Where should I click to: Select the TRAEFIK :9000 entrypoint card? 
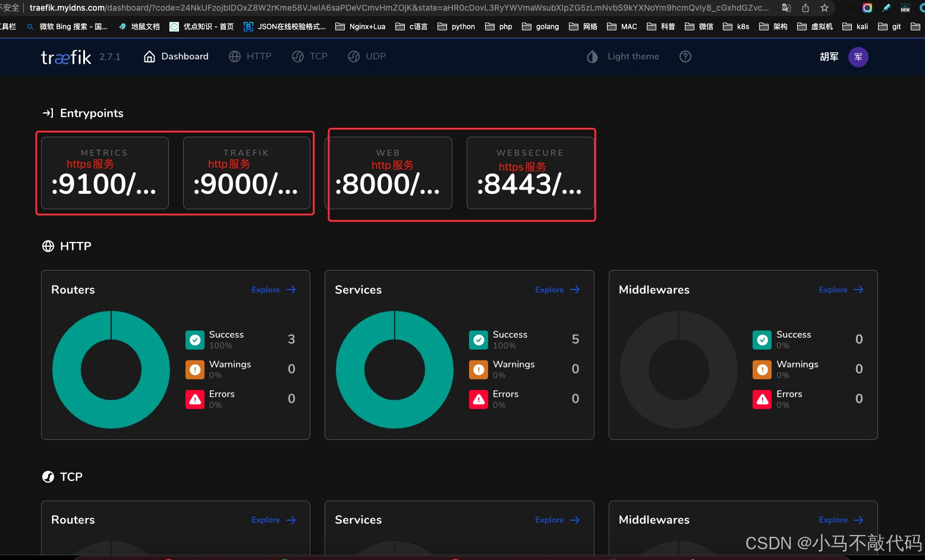click(247, 173)
